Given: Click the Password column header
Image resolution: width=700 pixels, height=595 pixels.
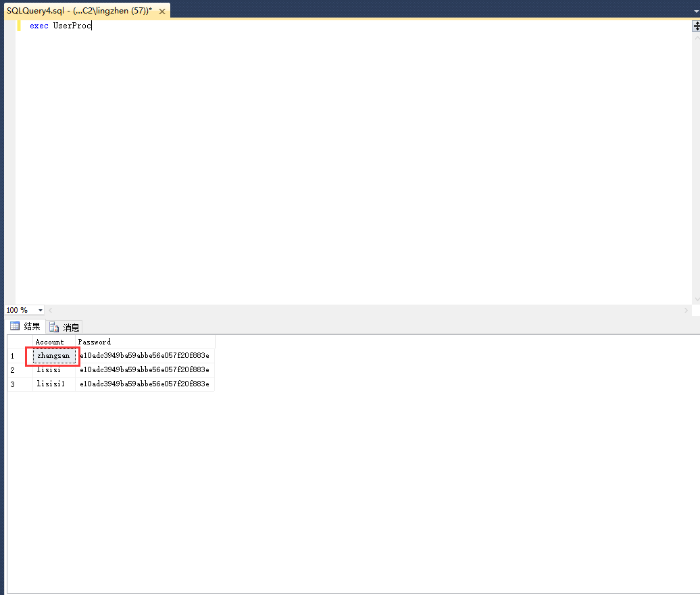Looking at the screenshot, I should (94, 341).
